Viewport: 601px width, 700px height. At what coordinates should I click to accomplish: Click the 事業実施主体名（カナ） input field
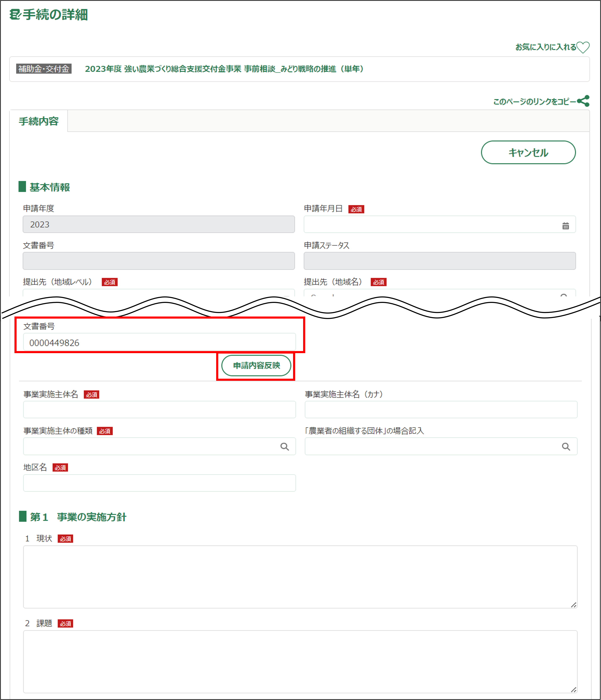(x=441, y=409)
